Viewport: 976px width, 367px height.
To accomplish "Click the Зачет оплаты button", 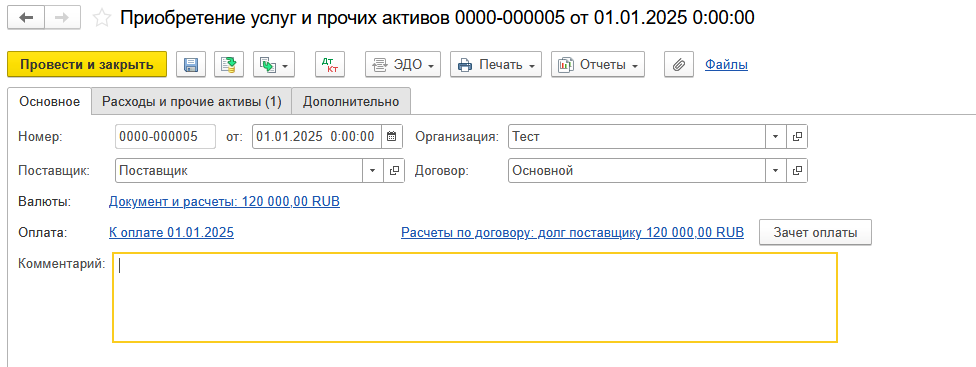I will tap(815, 233).
